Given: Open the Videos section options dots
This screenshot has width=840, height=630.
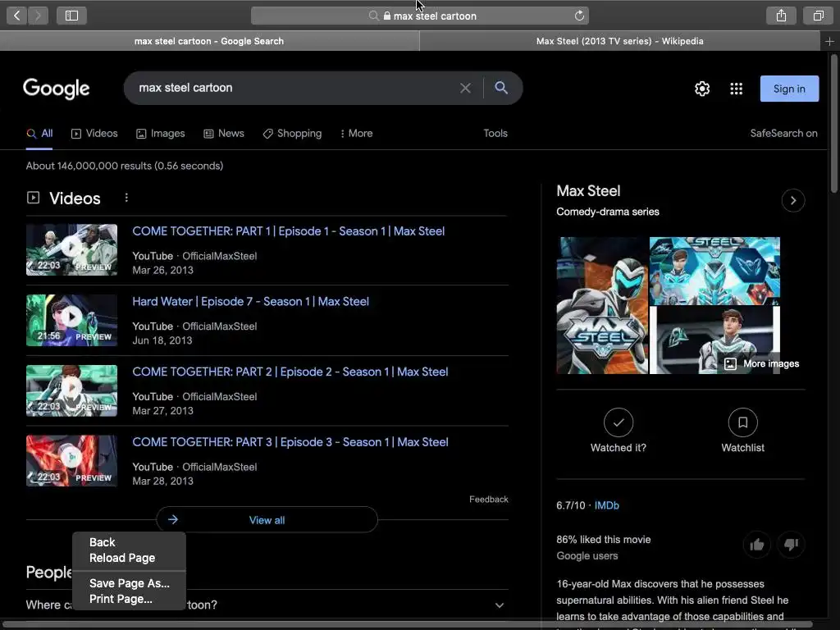Looking at the screenshot, I should tap(126, 198).
